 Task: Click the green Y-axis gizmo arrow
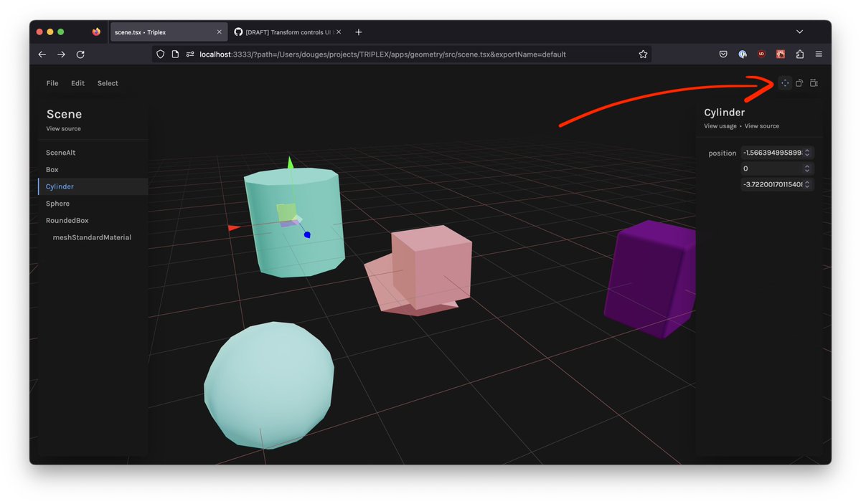point(289,163)
